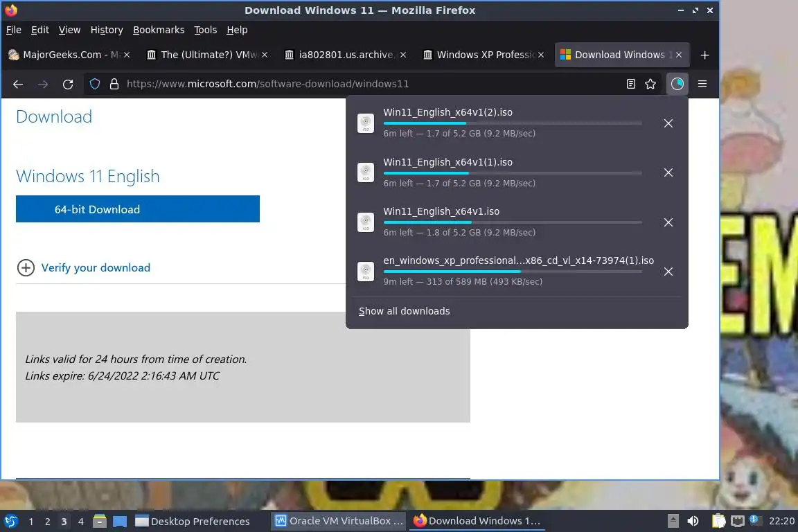Click the "Links expire: 6/24/2022" text
Screen dimensions: 798x532
pos(122,375)
